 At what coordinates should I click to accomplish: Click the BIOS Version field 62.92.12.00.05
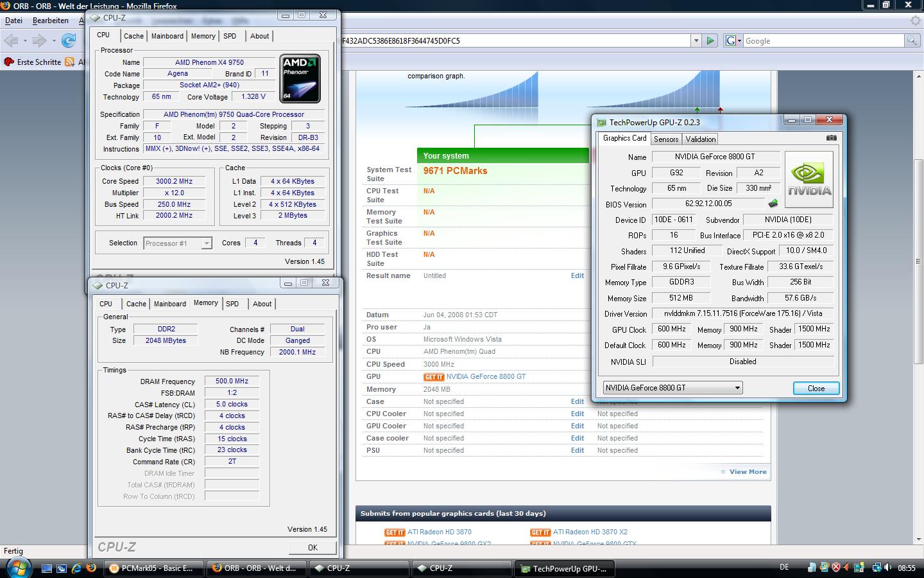point(708,204)
